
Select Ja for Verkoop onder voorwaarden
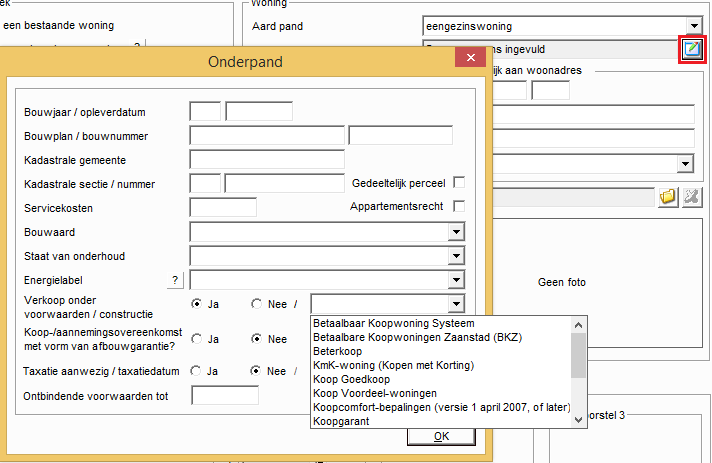pyautogui.click(x=196, y=304)
